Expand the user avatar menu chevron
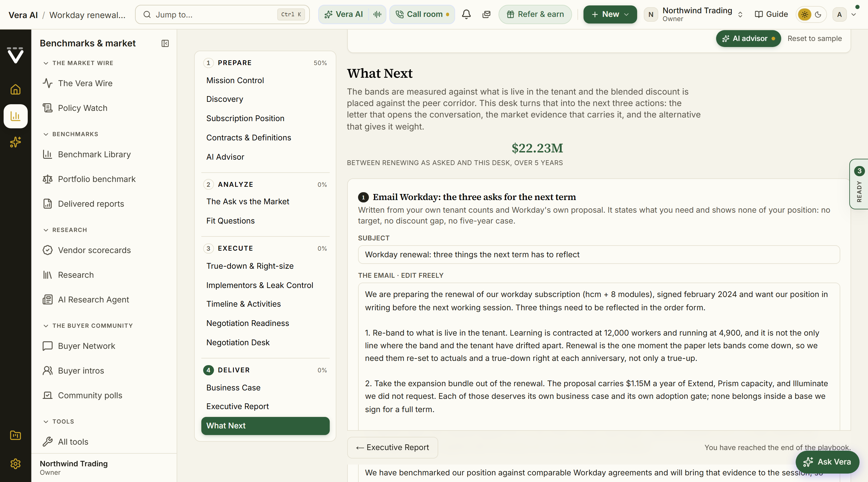Viewport: 868px width, 482px height. [x=854, y=14]
